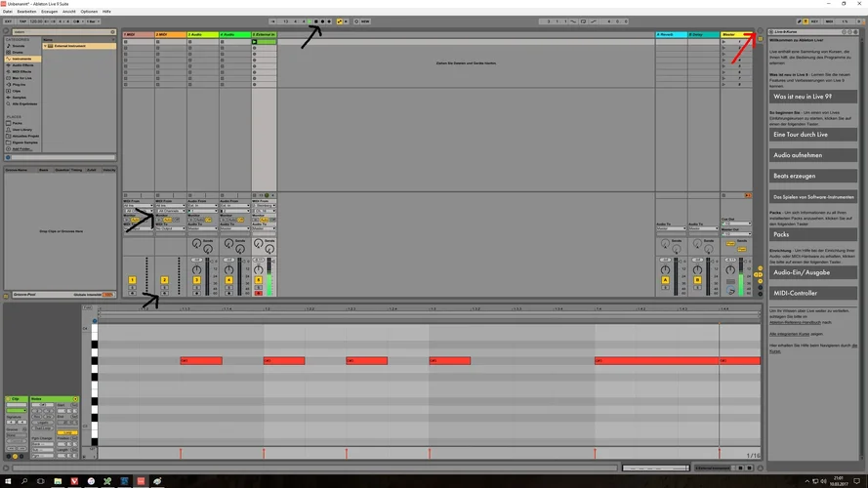Open MIDI From dropdown on track 1
868x488 pixels.
click(138, 205)
